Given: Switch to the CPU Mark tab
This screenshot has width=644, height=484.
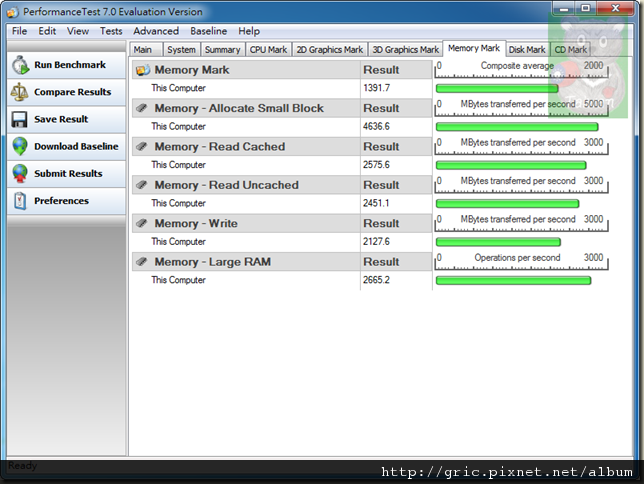Looking at the screenshot, I should (269, 50).
